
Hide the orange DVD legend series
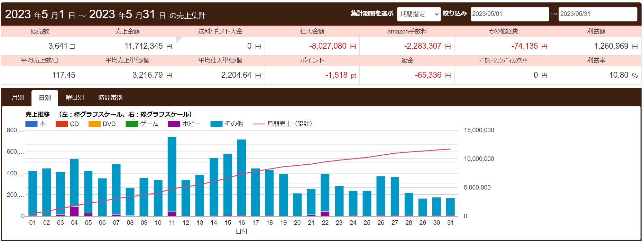pyautogui.click(x=94, y=124)
